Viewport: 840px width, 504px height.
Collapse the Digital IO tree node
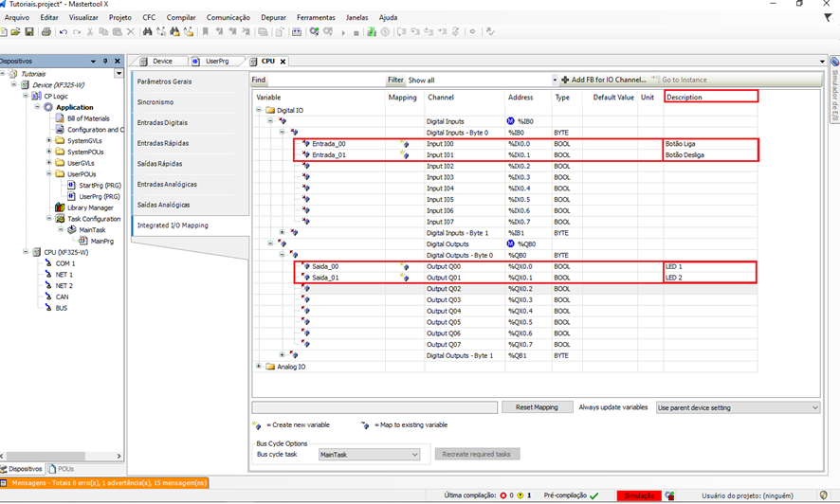[x=258, y=110]
